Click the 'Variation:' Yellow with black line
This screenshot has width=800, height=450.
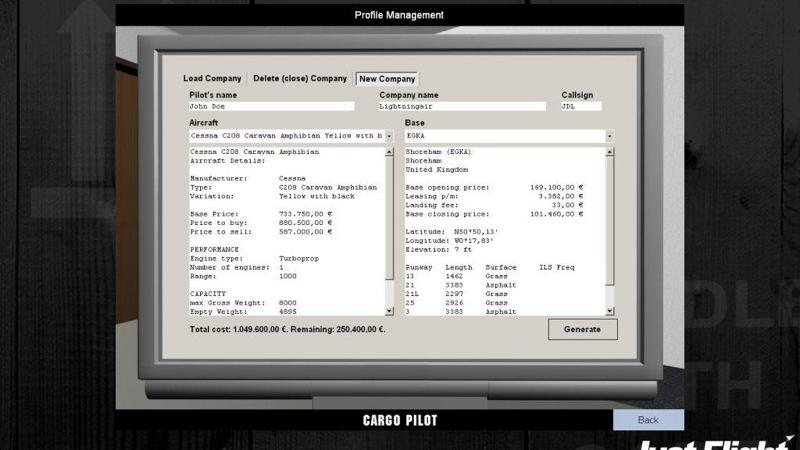pos(272,196)
